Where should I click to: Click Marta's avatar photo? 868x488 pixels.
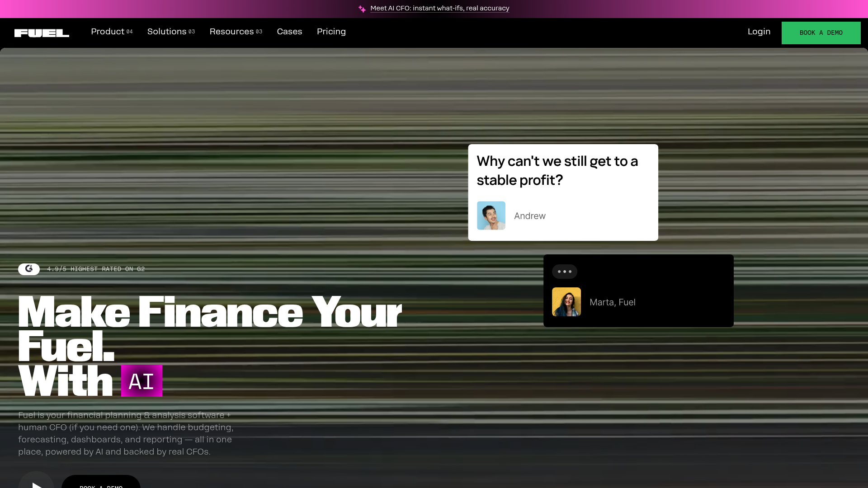point(566,302)
